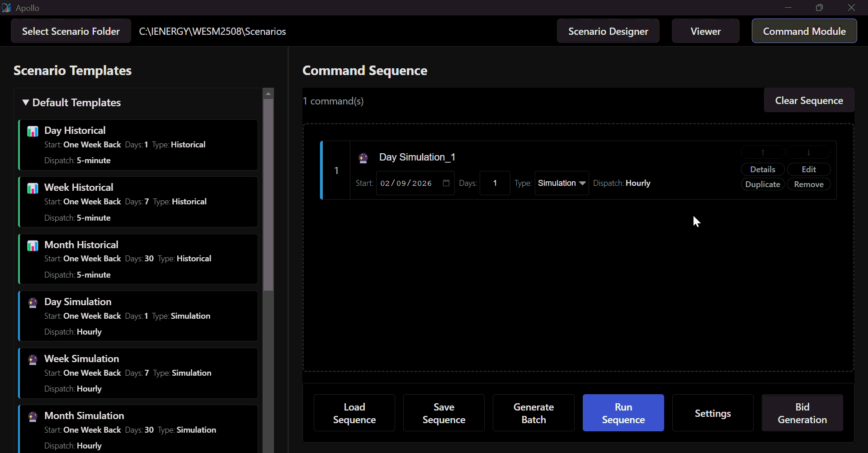This screenshot has height=453, width=868.
Task: Expand the Simulation type options
Action: tap(583, 183)
